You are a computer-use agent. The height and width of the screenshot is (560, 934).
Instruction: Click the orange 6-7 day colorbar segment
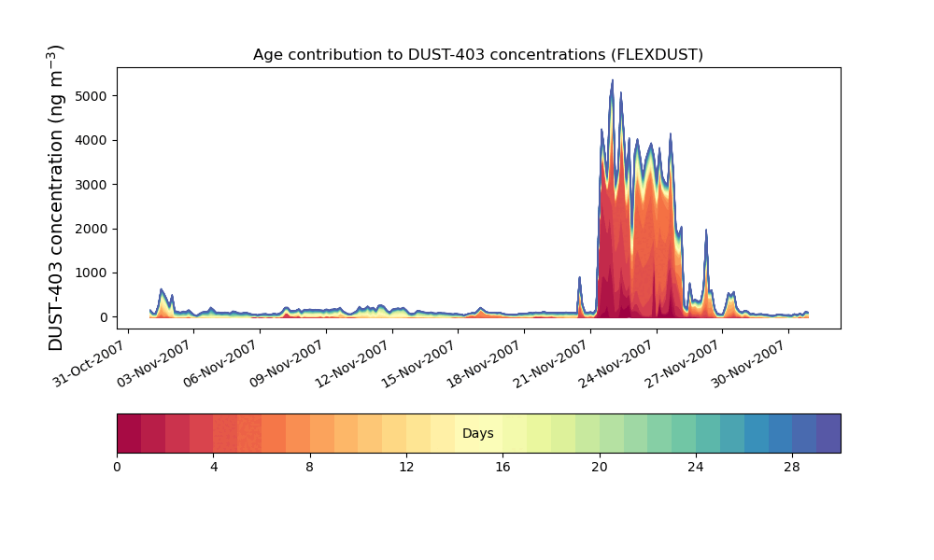click(x=274, y=434)
